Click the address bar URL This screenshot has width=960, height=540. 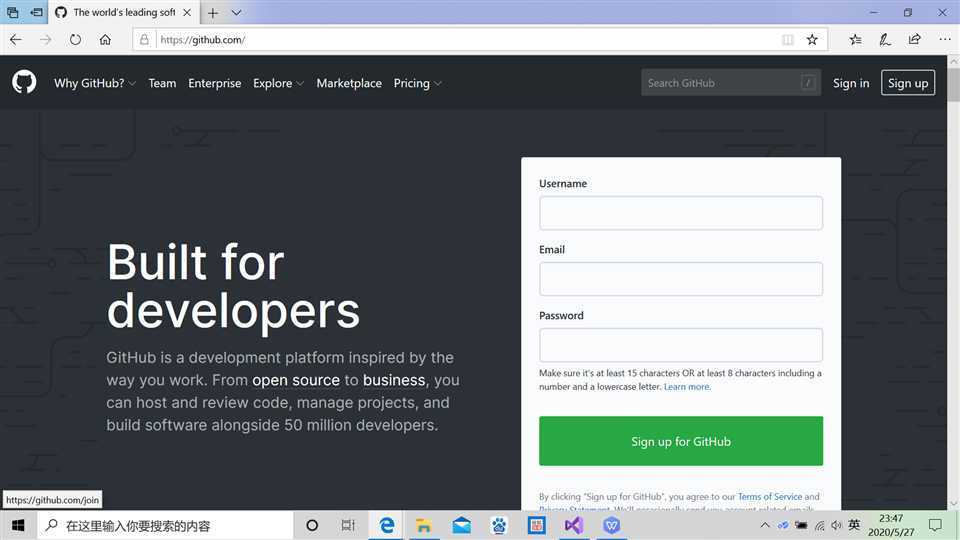pyautogui.click(x=203, y=40)
